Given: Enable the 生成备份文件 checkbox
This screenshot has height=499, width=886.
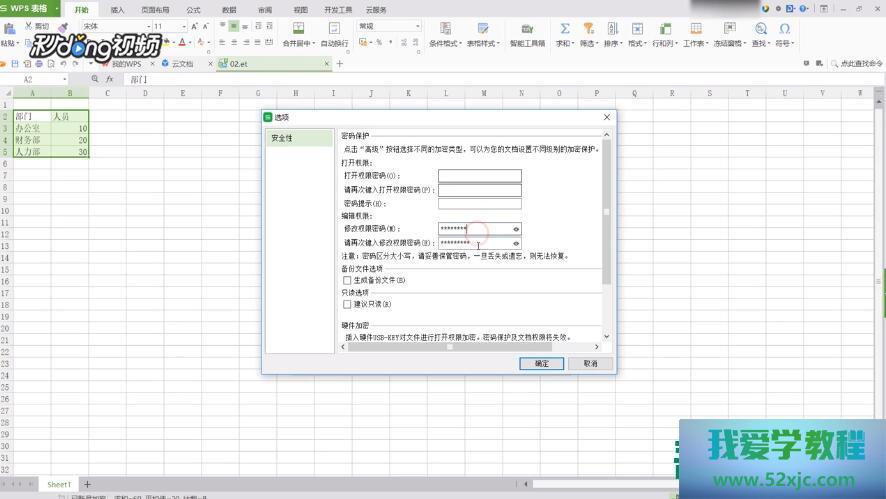Looking at the screenshot, I should pos(347,281).
